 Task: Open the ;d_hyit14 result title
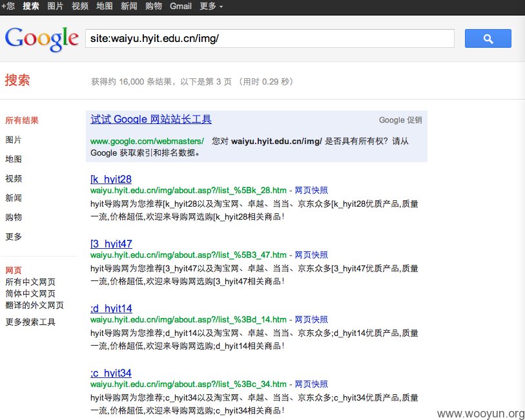111,308
